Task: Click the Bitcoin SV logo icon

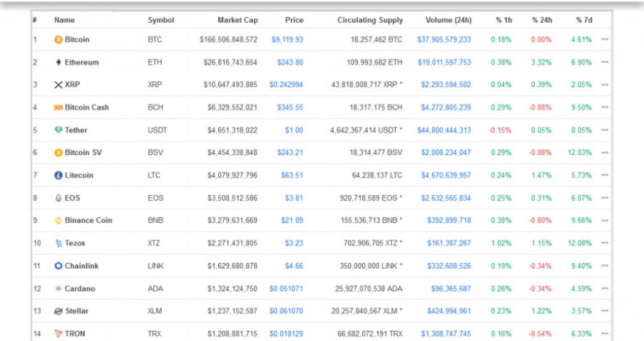Action: (59, 153)
